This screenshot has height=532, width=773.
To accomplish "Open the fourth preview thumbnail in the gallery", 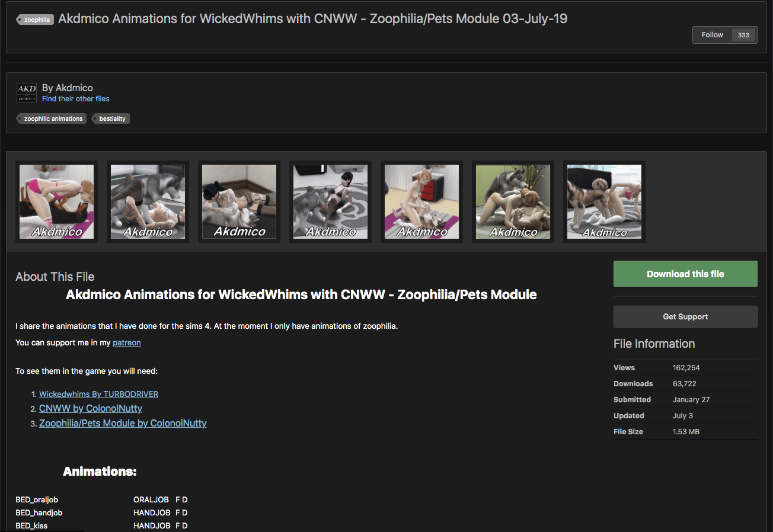I will [x=331, y=201].
